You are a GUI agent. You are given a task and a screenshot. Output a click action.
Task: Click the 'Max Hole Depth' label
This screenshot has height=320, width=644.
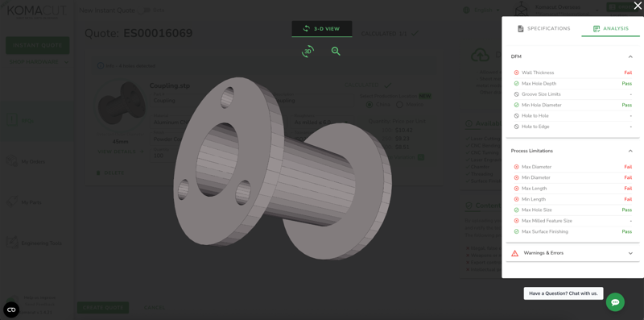[539, 84]
